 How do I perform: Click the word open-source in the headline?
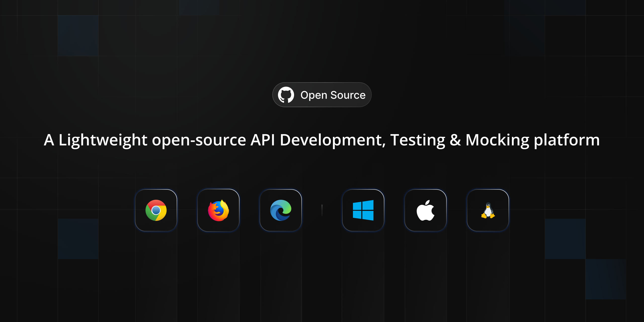pos(199,140)
